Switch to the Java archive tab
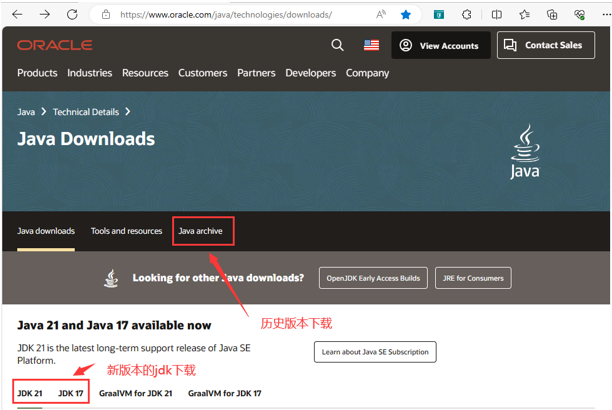This screenshot has width=612, height=410. 200,231
